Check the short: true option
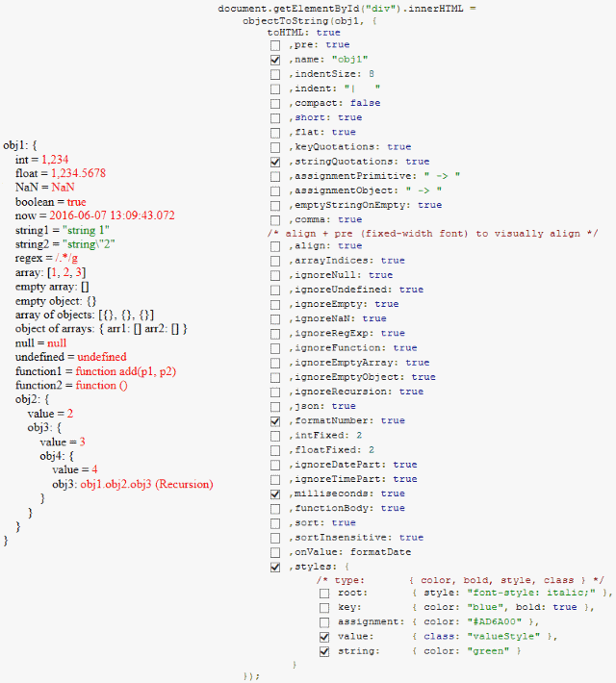The image size is (616, 683). click(275, 118)
